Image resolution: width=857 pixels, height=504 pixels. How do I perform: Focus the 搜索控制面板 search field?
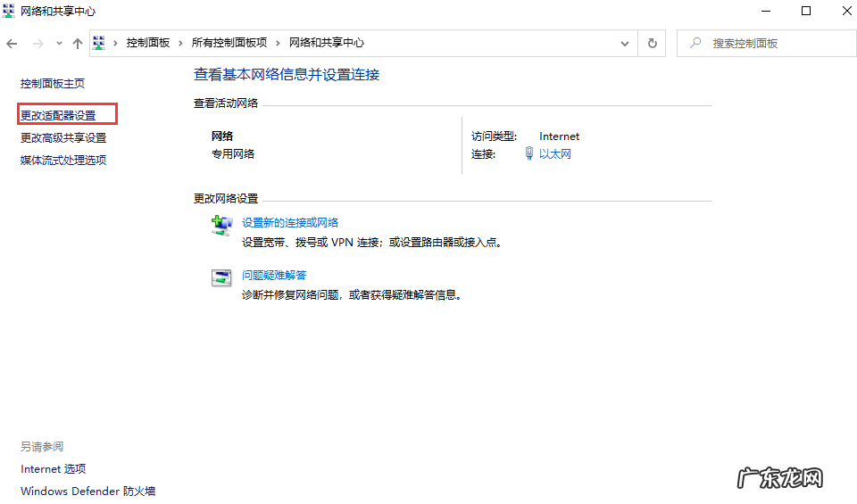click(766, 43)
